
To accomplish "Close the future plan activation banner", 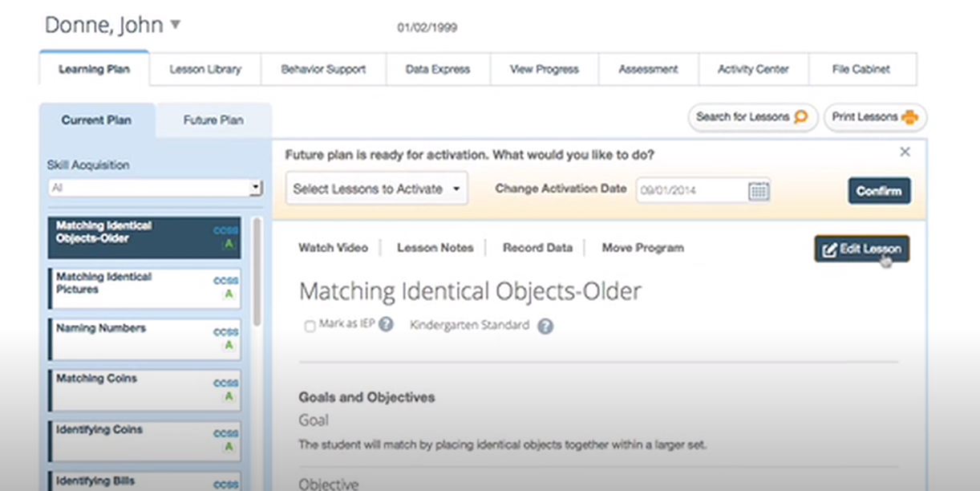I will tap(905, 152).
